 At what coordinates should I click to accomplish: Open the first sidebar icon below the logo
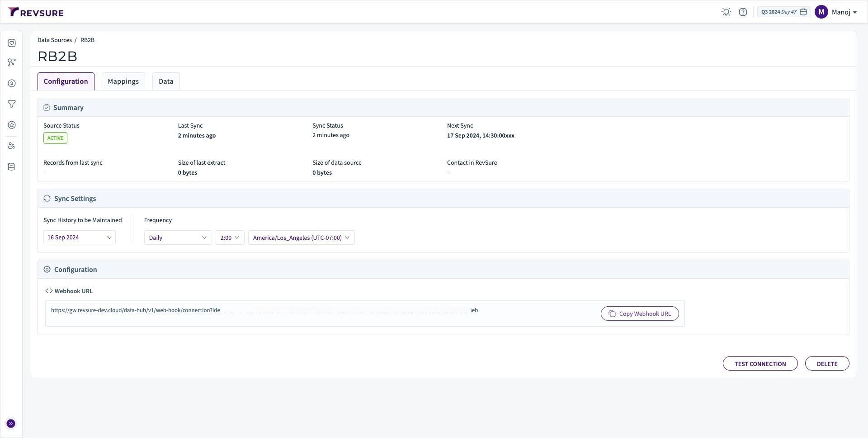click(12, 43)
